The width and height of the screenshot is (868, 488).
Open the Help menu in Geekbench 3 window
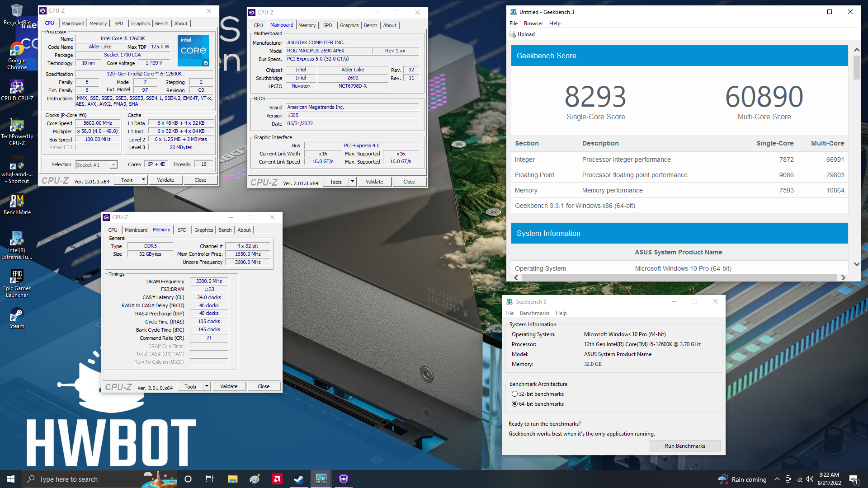(561, 313)
